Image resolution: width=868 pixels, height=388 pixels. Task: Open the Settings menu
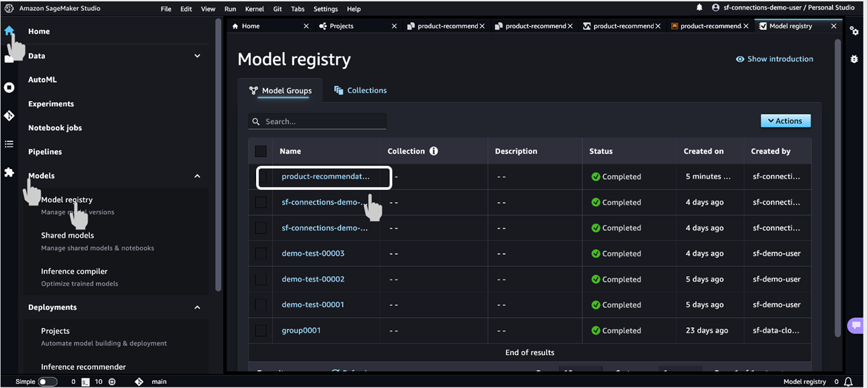tap(325, 9)
